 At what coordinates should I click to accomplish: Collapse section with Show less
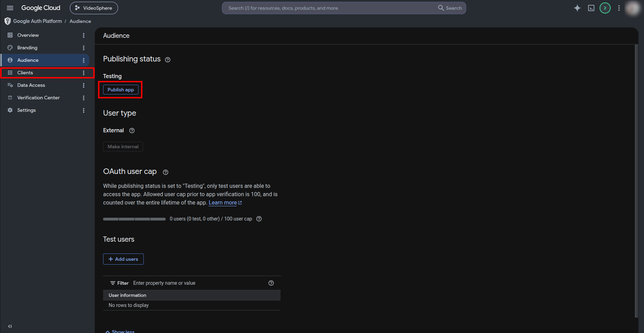[x=120, y=332]
